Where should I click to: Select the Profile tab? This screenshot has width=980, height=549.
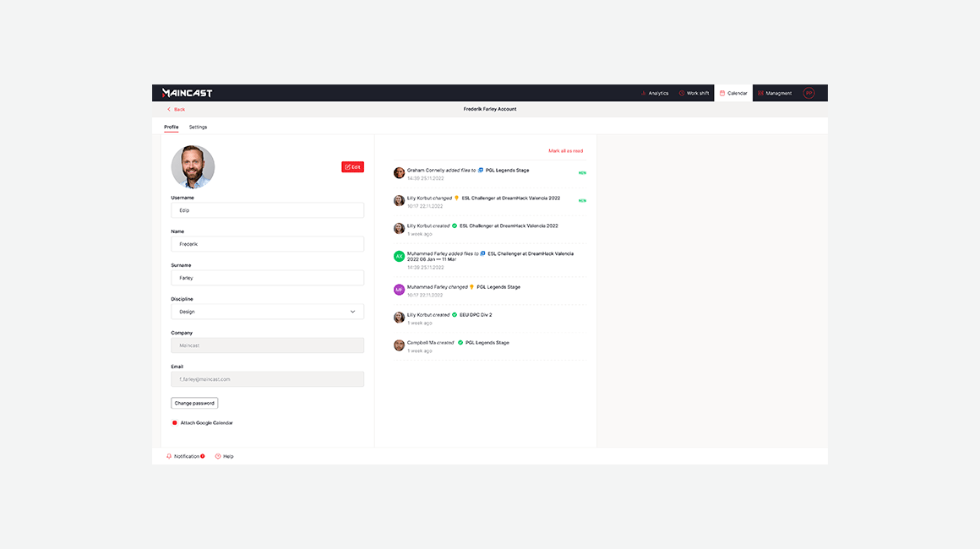click(x=171, y=127)
